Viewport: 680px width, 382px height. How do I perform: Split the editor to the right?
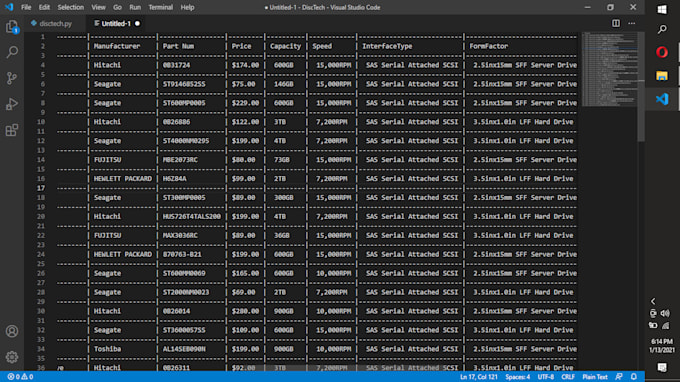[x=616, y=23]
